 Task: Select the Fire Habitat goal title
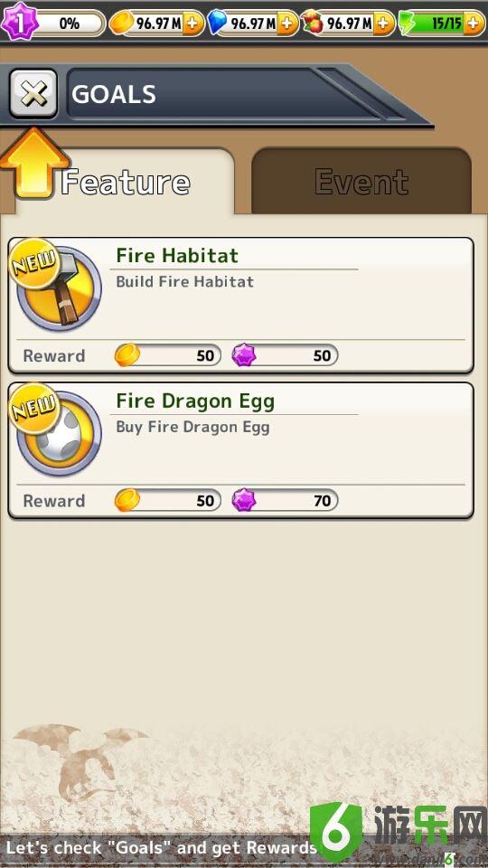(x=177, y=256)
